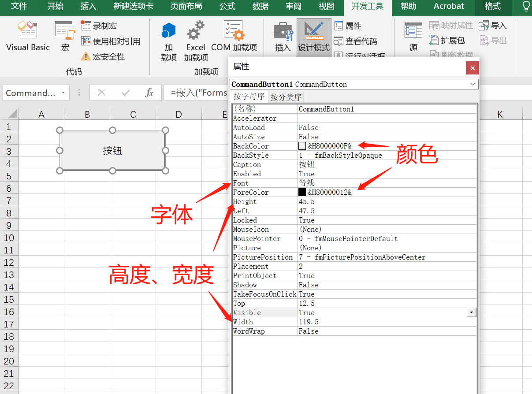Viewport: 532px width, 394px height.
Task: Open the Visible property dropdown arrow
Action: click(472, 312)
